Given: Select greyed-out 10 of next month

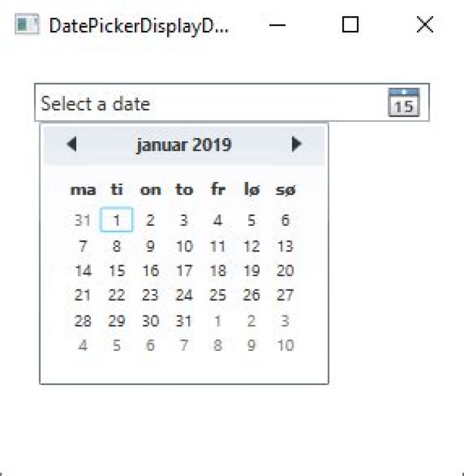Looking at the screenshot, I should (x=285, y=346).
